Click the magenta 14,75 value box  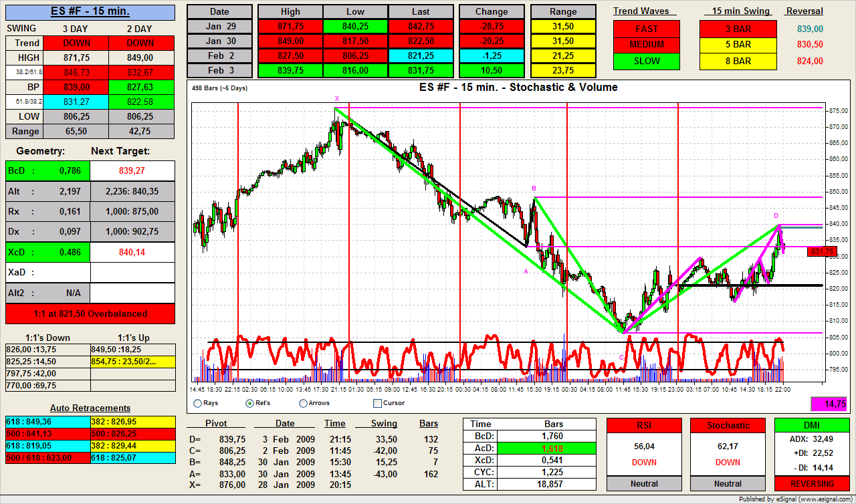pyautogui.click(x=830, y=404)
